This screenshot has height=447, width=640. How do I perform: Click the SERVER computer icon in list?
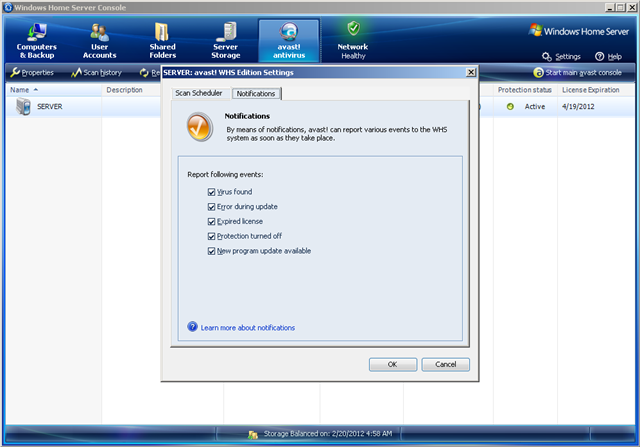[23, 107]
